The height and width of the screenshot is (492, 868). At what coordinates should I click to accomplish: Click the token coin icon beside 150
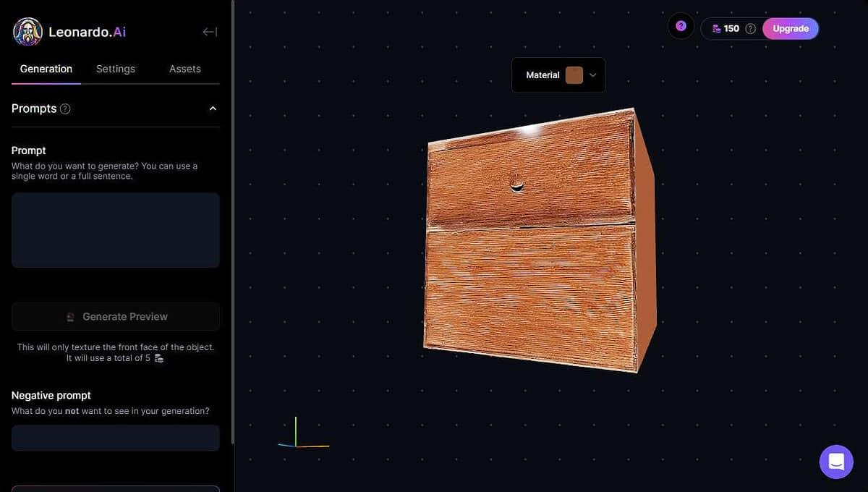[715, 28]
